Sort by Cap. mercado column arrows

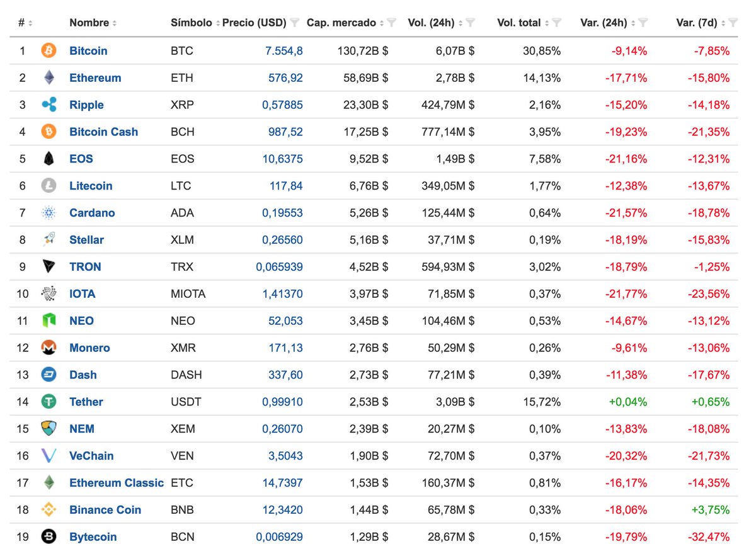click(382, 23)
